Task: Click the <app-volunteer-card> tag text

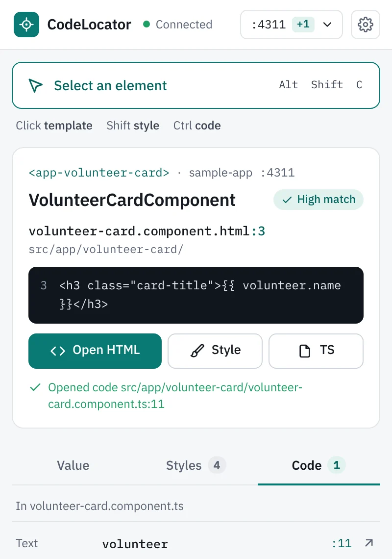Action: (98, 173)
